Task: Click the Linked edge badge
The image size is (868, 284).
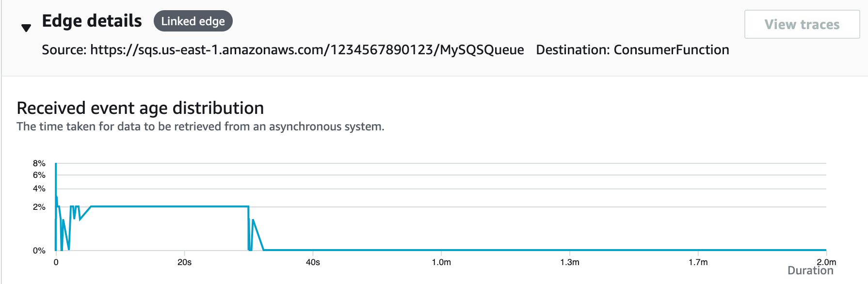Action: (x=193, y=21)
